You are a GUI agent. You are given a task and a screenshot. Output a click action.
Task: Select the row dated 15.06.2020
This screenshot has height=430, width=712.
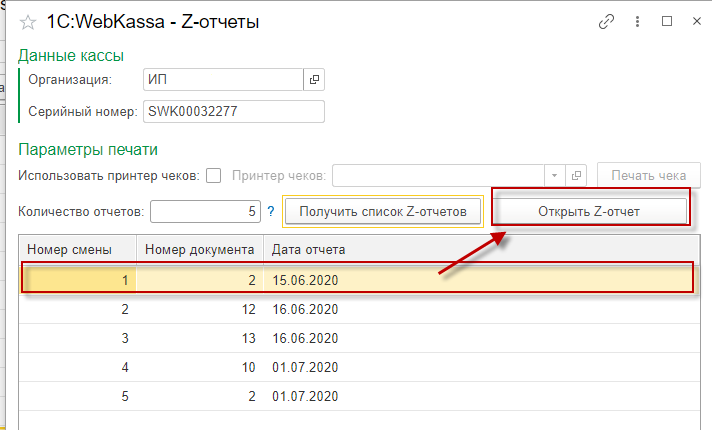(x=359, y=280)
